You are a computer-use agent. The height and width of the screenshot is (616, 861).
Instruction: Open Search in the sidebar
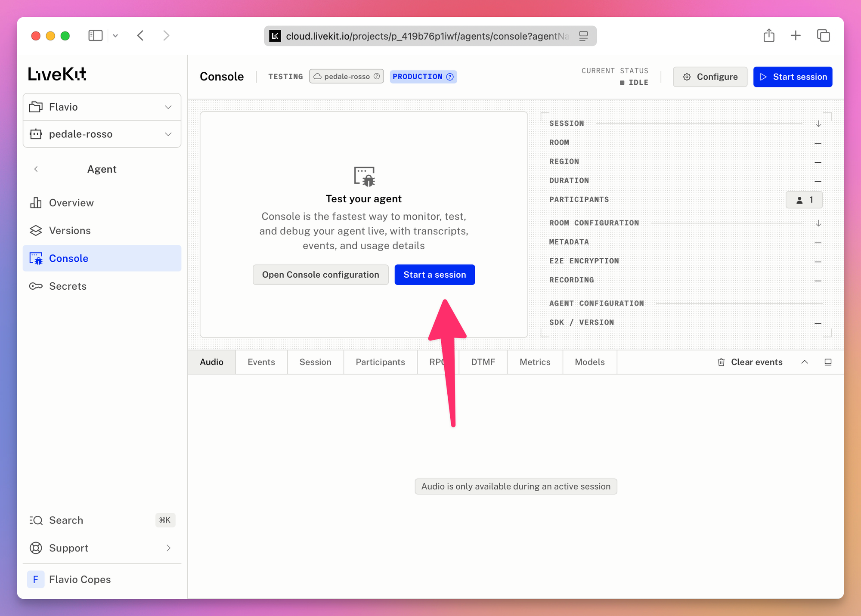(x=102, y=520)
